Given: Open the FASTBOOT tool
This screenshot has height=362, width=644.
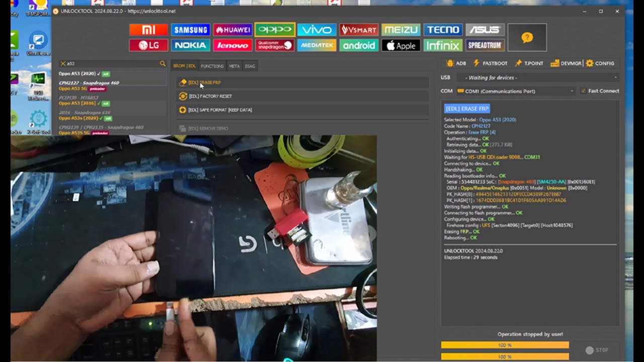Looking at the screenshot, I should (491, 63).
